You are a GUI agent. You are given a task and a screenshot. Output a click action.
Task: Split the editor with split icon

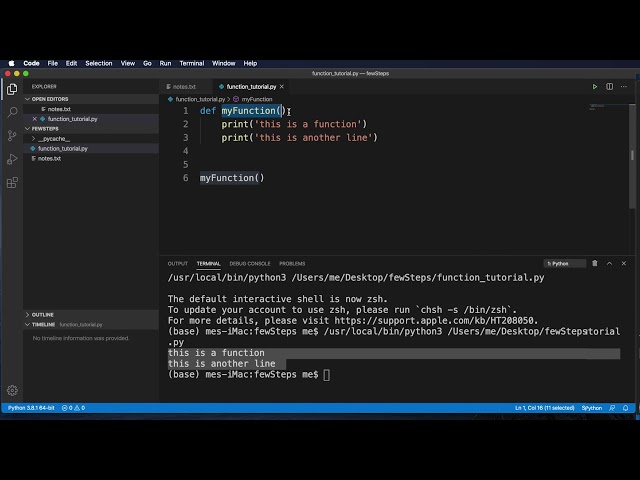tap(609, 87)
